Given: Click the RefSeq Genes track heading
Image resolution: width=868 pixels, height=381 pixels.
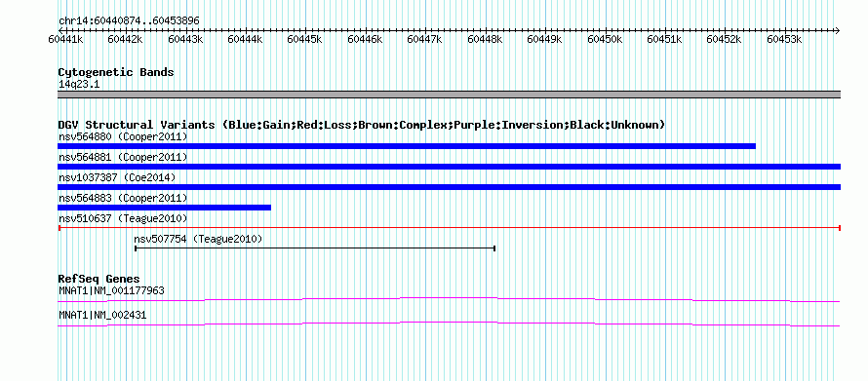Looking at the screenshot, I should [x=99, y=279].
